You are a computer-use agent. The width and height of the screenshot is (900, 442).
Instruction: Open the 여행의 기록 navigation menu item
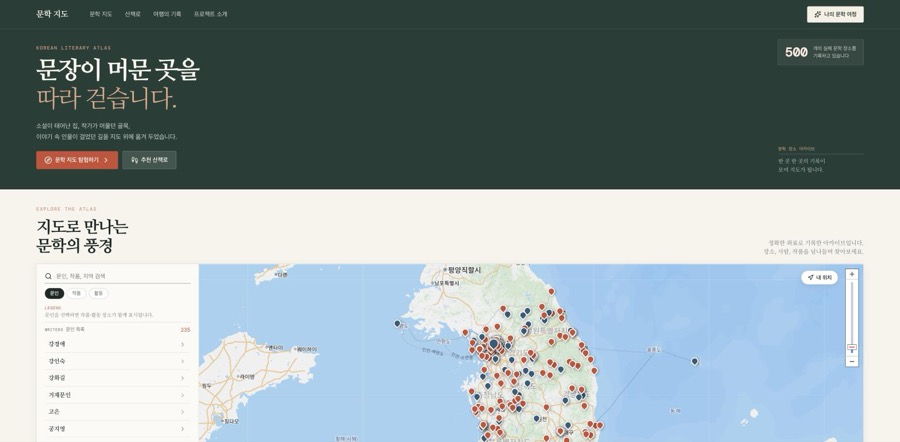[167, 14]
